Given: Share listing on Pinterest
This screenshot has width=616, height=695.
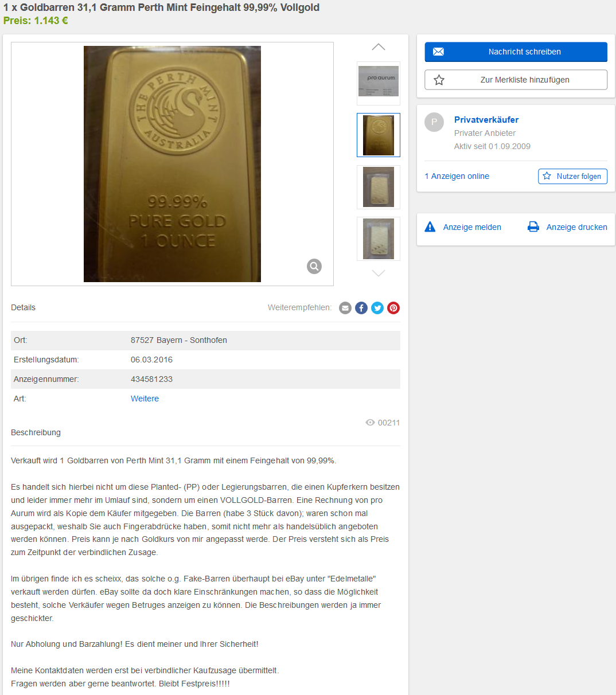Looking at the screenshot, I should (393, 308).
